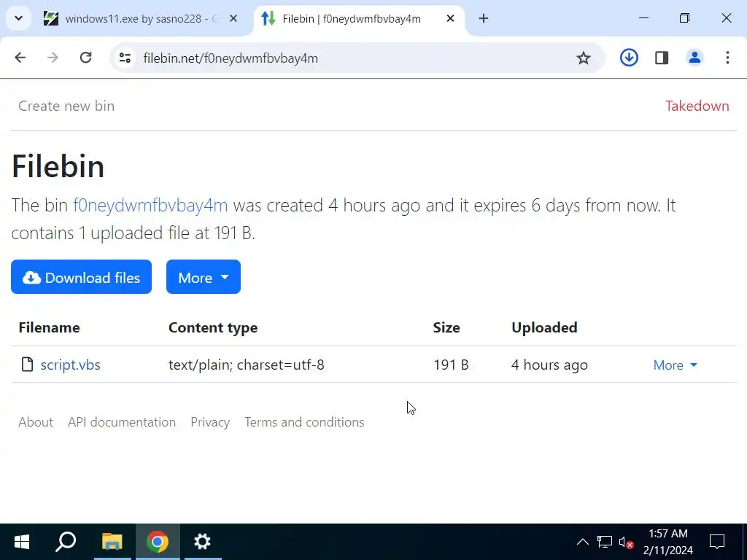
Task: View site information icon in address bar
Action: [x=125, y=58]
